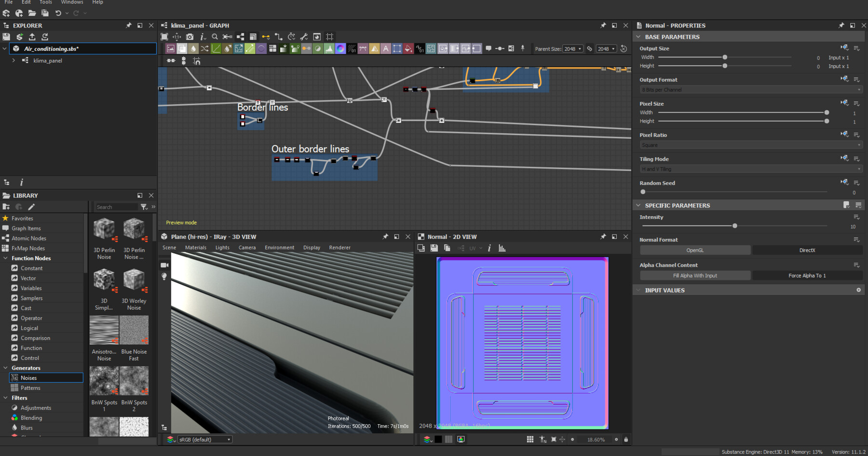The width and height of the screenshot is (868, 456).
Task: Click the camera screenshot icon in graph toolbar
Action: click(190, 37)
